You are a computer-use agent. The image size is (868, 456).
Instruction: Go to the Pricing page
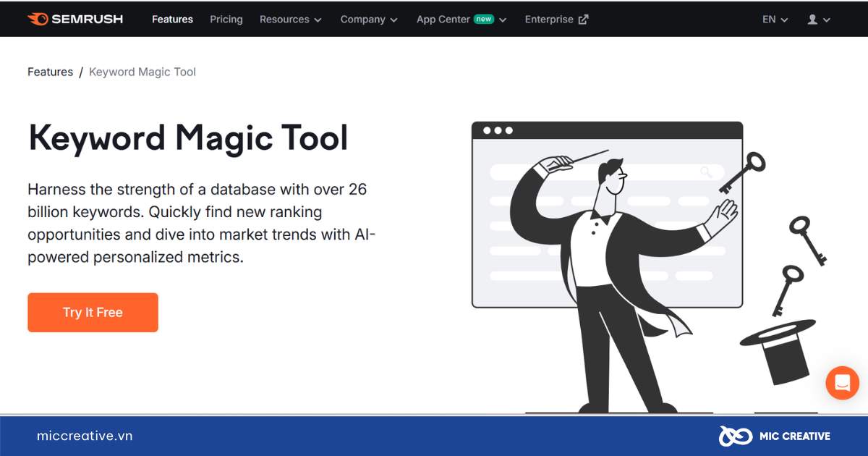226,20
